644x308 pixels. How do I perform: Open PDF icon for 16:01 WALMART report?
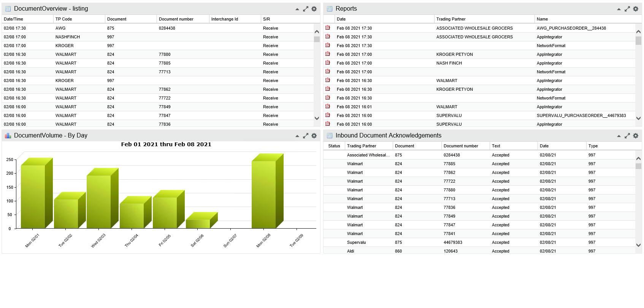328,106
